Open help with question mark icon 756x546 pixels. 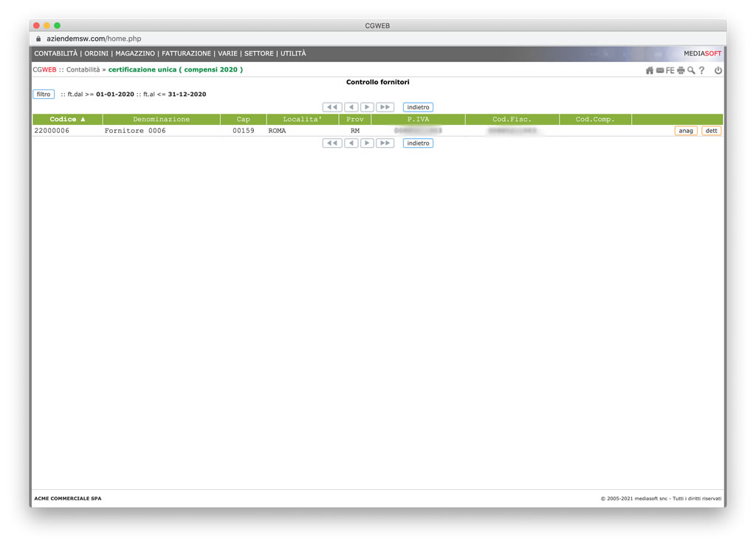pyautogui.click(x=701, y=70)
